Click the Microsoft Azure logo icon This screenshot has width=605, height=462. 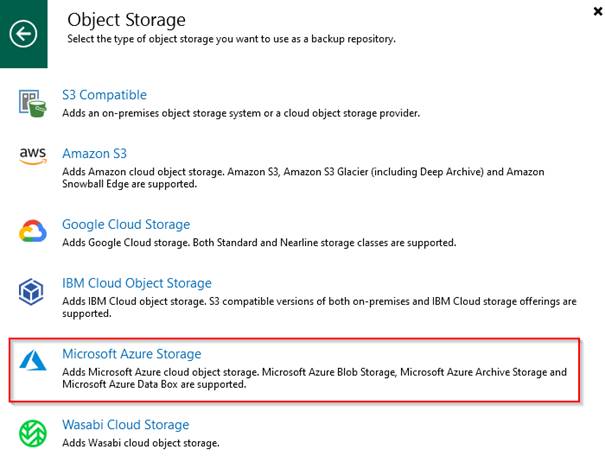[33, 360]
